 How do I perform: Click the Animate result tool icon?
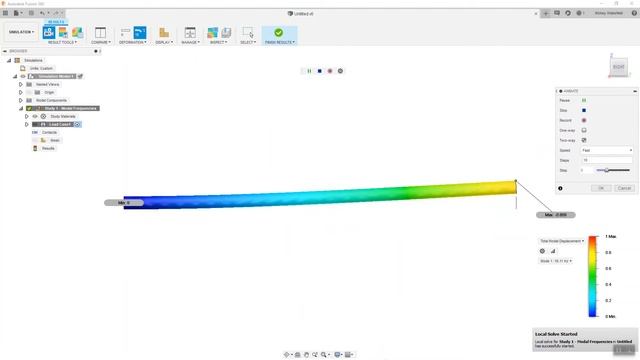tap(49, 32)
